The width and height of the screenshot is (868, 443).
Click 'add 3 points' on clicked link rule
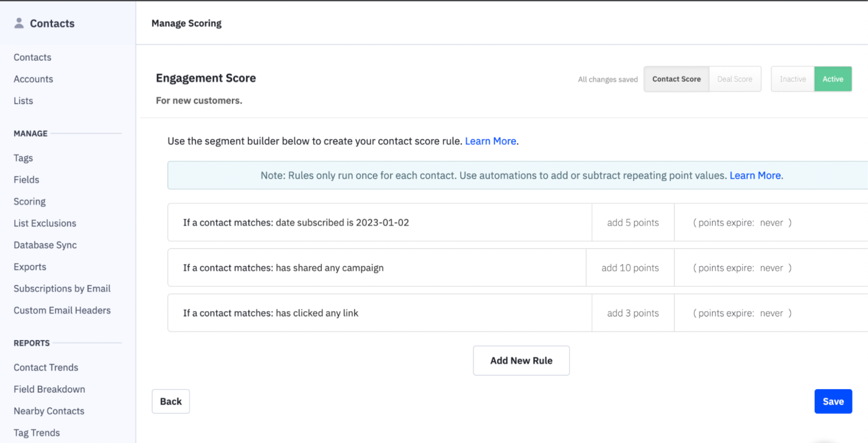(x=633, y=314)
